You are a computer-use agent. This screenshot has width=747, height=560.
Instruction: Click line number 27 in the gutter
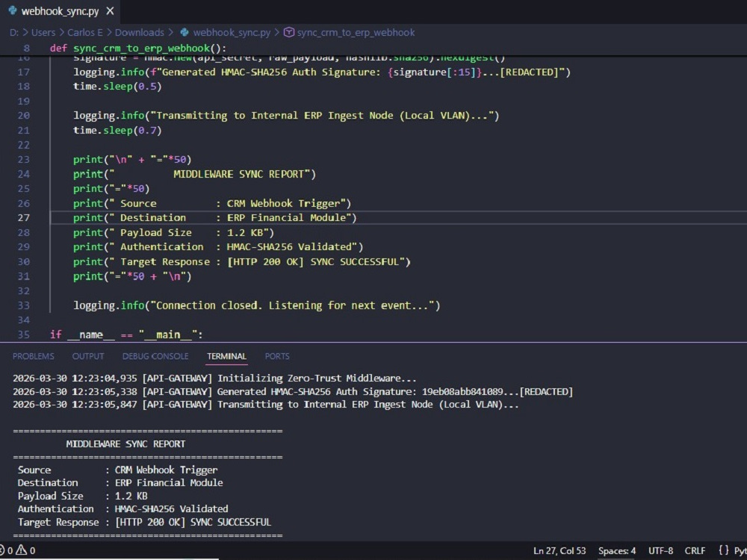[24, 217]
